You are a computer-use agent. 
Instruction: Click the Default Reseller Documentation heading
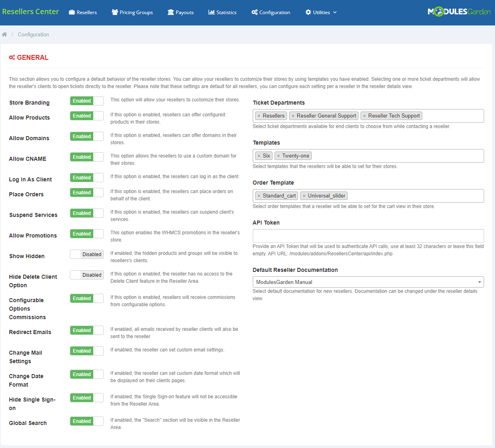tap(295, 270)
